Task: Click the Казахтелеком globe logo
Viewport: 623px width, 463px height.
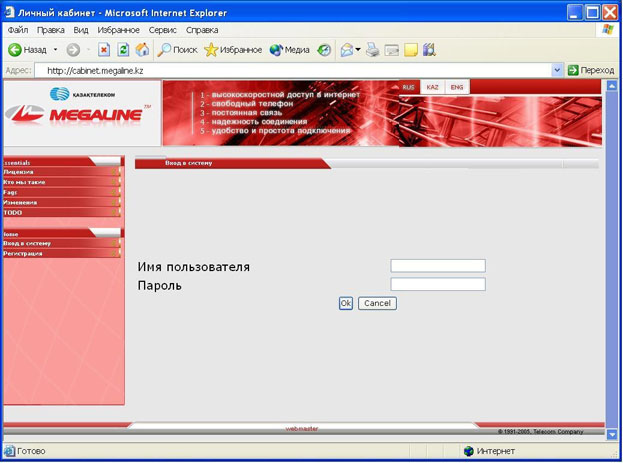Action: pyautogui.click(x=59, y=94)
